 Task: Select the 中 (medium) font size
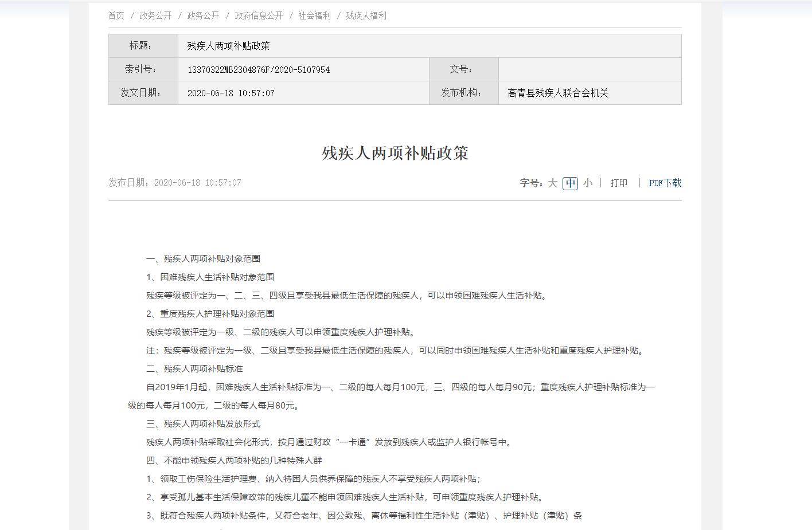[x=570, y=183]
